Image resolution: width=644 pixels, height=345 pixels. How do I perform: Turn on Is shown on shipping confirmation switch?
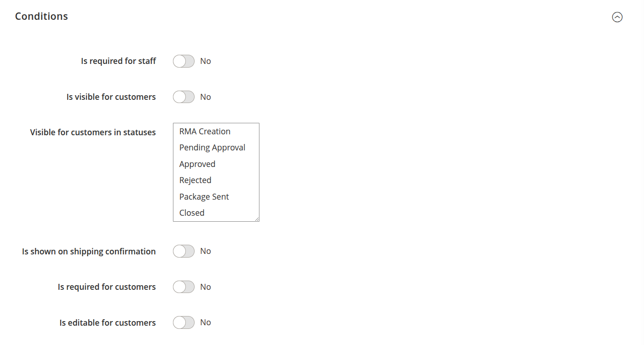pyautogui.click(x=184, y=251)
